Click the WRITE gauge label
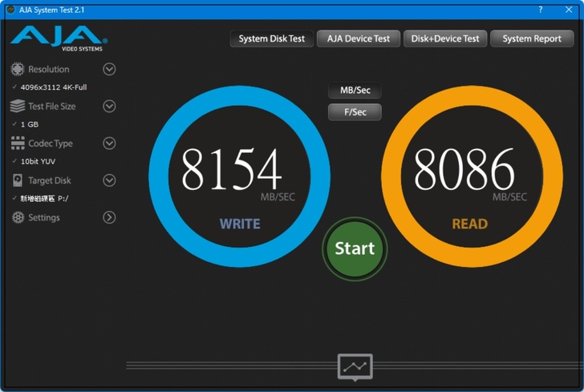Viewport: 584px width, 392px height. pos(240,224)
